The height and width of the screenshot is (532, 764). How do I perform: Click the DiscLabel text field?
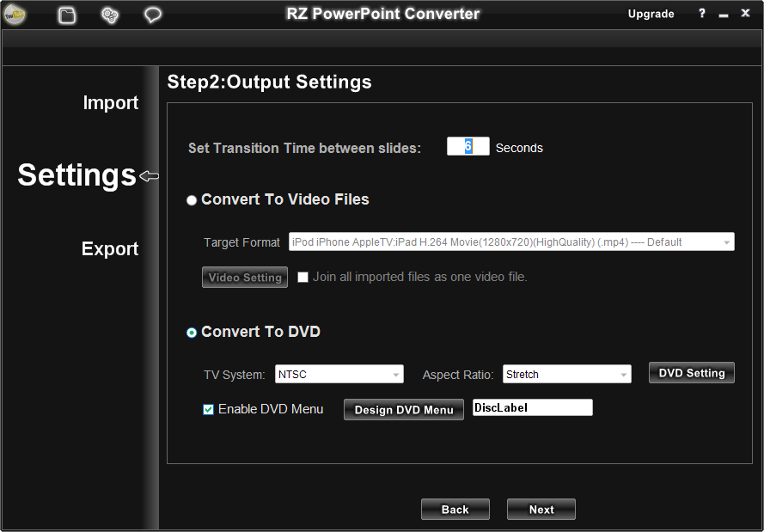(x=532, y=408)
